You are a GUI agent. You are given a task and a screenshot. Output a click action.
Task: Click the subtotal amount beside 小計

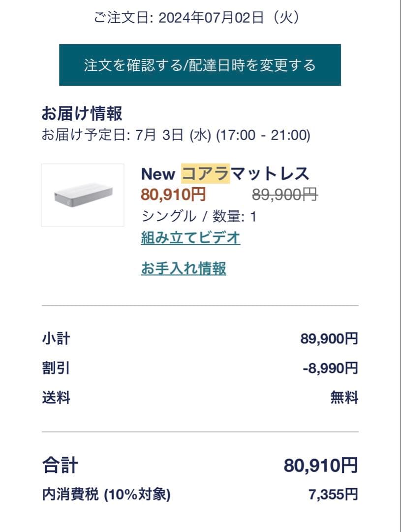tap(329, 339)
